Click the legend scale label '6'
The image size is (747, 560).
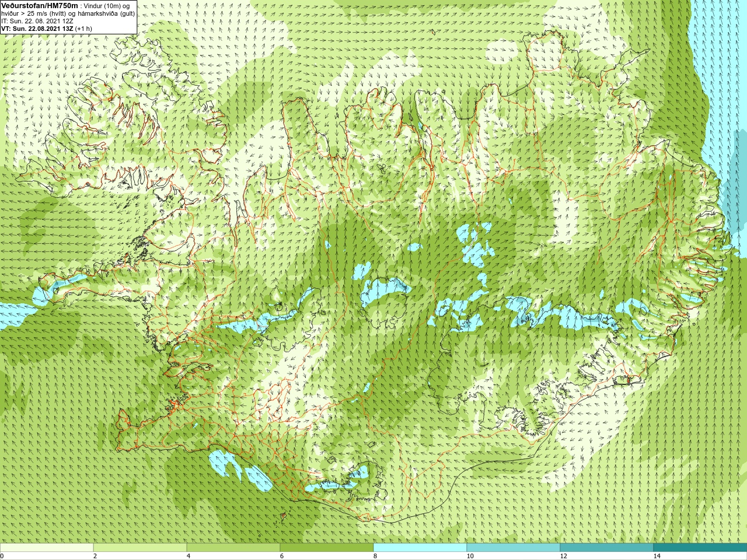pos(282,556)
